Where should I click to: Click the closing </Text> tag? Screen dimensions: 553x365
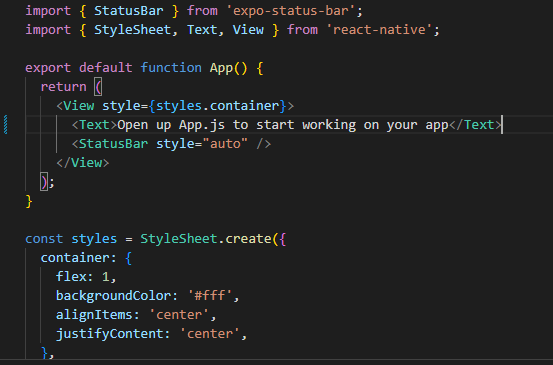(475, 125)
